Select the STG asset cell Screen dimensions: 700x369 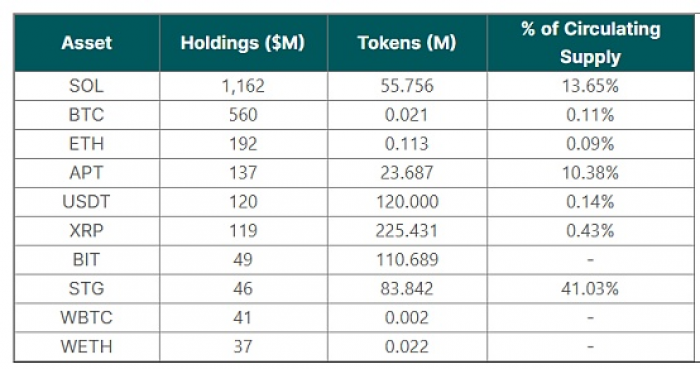87,289
